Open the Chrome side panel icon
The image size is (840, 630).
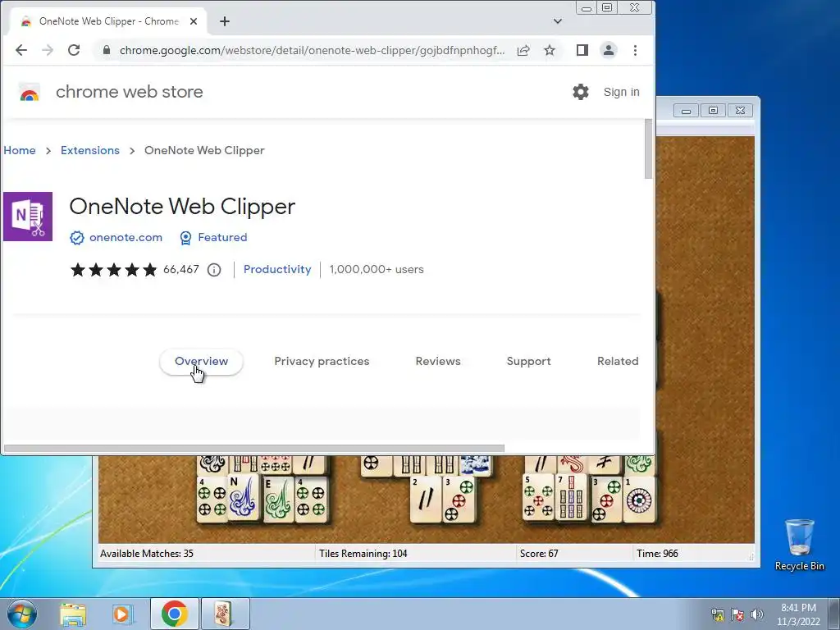tap(582, 50)
